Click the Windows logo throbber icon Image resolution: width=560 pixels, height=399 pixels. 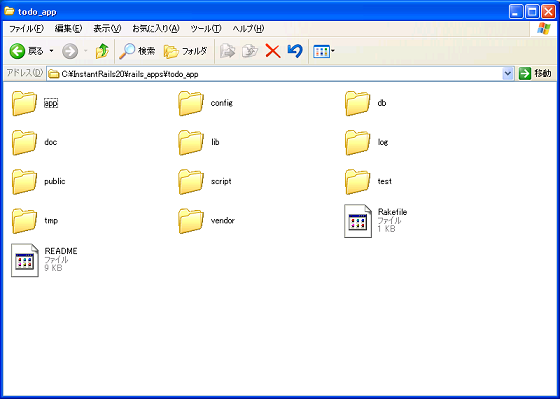[x=544, y=29]
